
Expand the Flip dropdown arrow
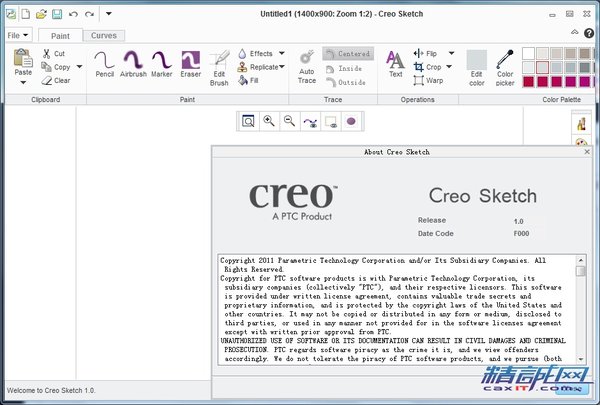[x=451, y=53]
